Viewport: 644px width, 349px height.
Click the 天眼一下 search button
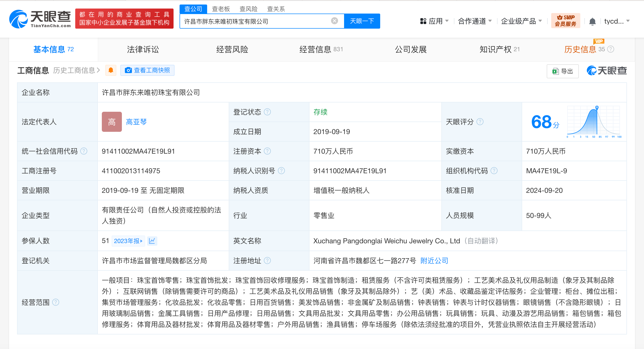362,21
